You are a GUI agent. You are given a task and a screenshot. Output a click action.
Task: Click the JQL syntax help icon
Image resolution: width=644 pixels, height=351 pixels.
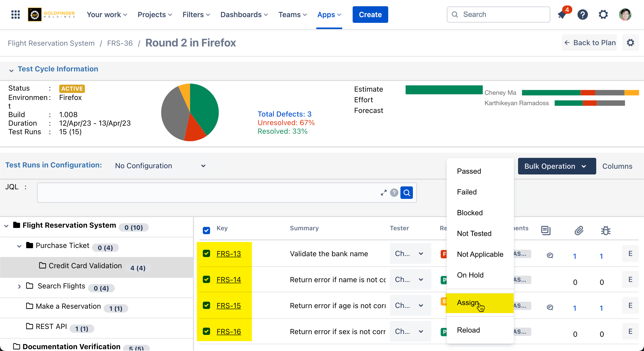click(x=394, y=193)
